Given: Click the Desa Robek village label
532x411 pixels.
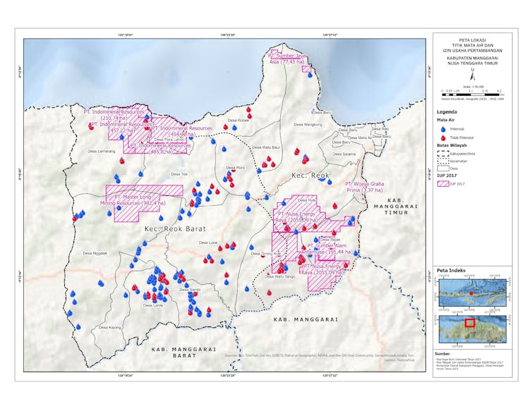Looking at the screenshot, I should click(238, 121).
